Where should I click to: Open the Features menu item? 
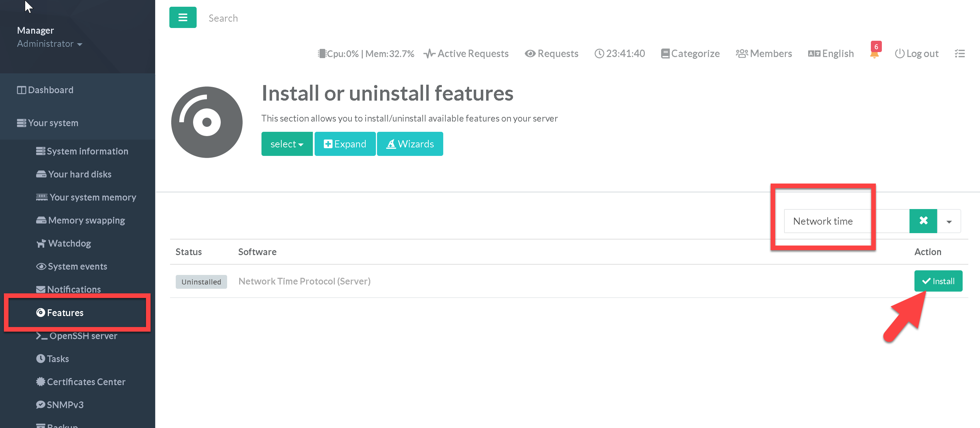point(65,313)
